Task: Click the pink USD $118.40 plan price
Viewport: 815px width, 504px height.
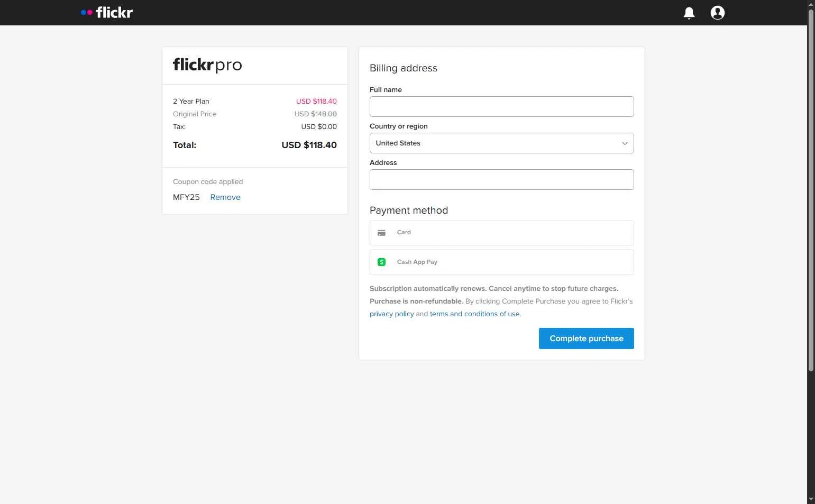Action: pyautogui.click(x=316, y=101)
